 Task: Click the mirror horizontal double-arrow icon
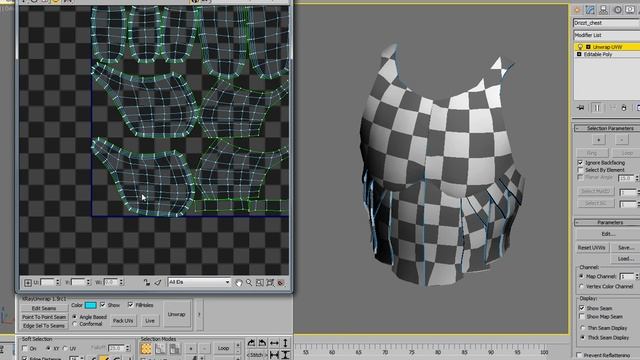coord(274,343)
